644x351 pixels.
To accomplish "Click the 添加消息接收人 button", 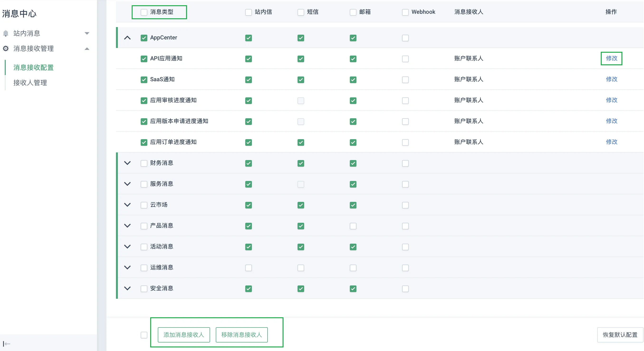I will coord(184,335).
